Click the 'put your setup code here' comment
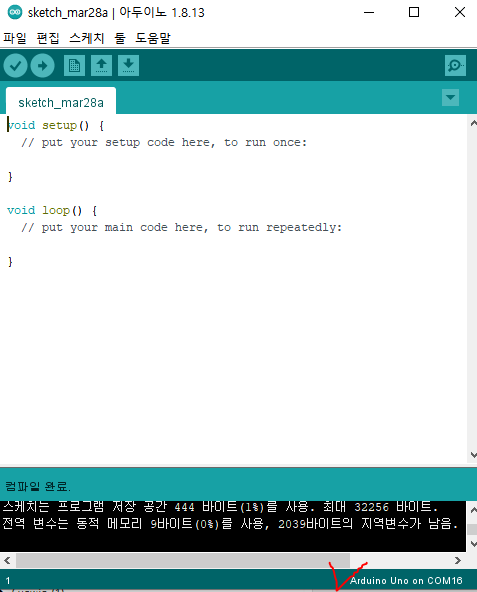This screenshot has height=592, width=477. [x=164, y=142]
